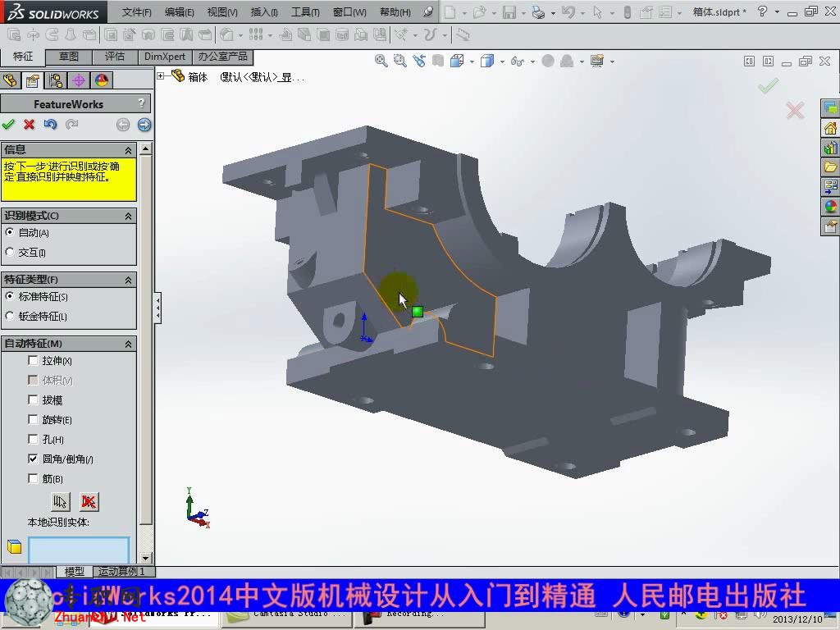Open File Explorer folder icon in task pane
The height and width of the screenshot is (630, 840).
coord(830,167)
